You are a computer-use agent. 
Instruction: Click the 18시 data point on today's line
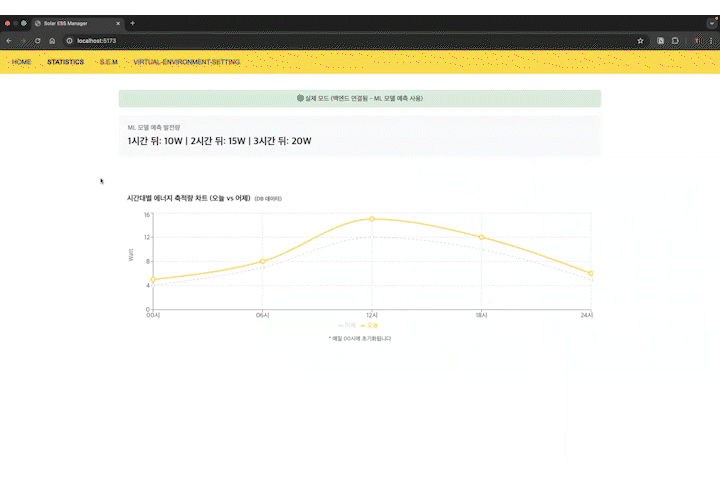coord(481,237)
